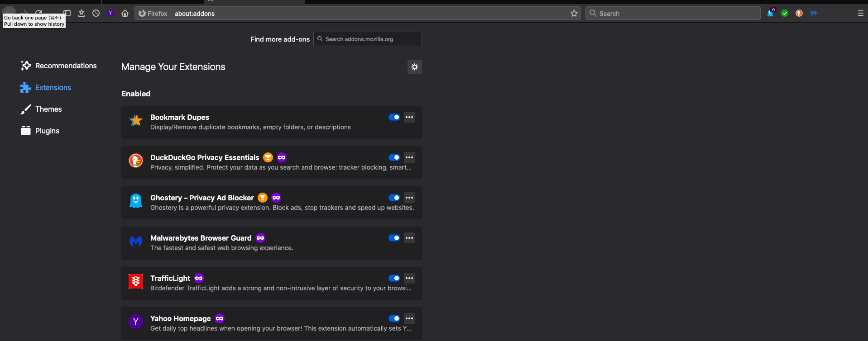Show the Ghostery three-dot options menu
Screen dimensions: 868x341
click(409, 198)
